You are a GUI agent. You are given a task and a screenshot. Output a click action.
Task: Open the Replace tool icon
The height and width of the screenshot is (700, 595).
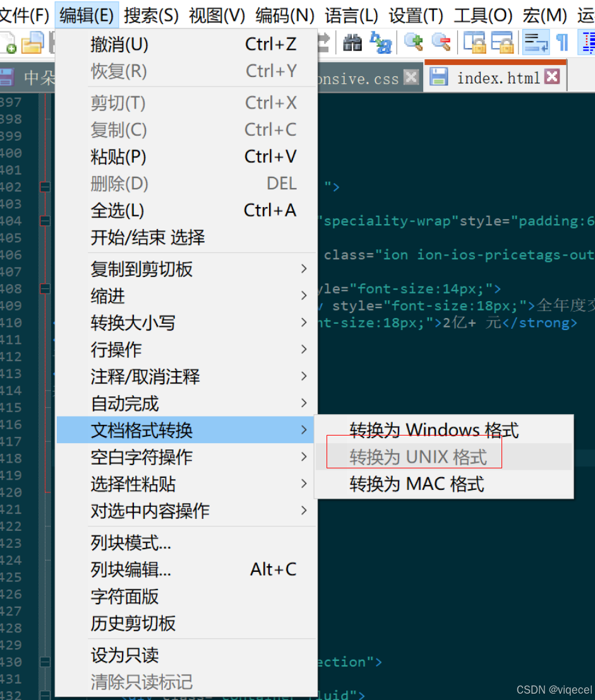point(381,43)
